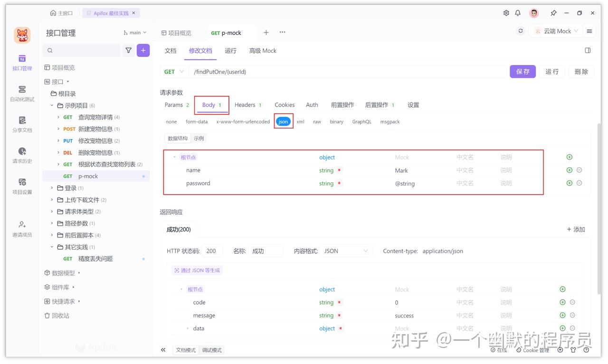Select the form-data body type
This screenshot has height=364, width=608.
(x=197, y=122)
